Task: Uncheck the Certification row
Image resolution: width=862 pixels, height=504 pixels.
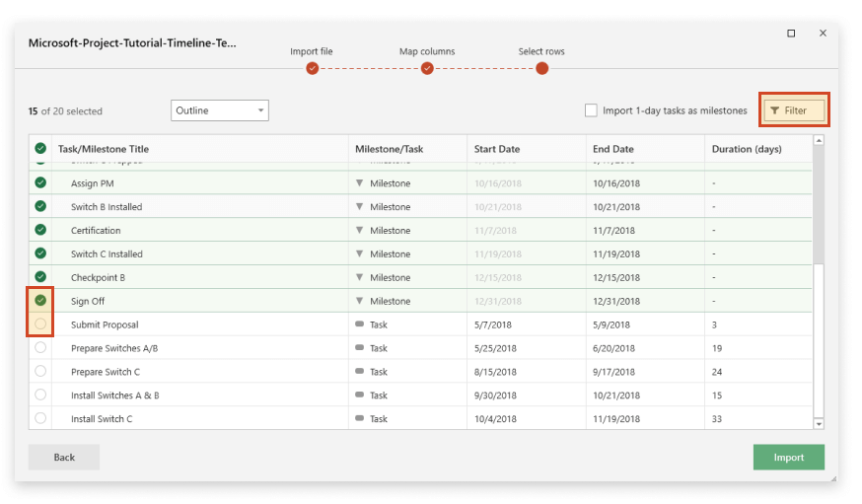Action: (40, 230)
